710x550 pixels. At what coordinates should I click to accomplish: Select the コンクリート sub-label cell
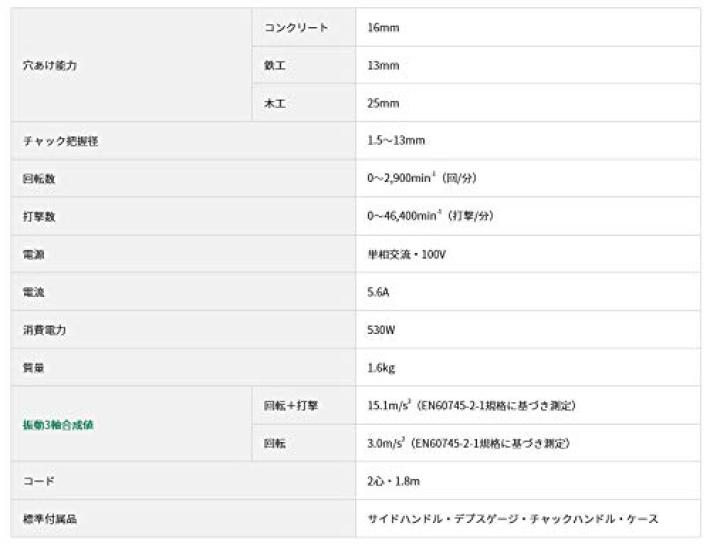[296, 28]
